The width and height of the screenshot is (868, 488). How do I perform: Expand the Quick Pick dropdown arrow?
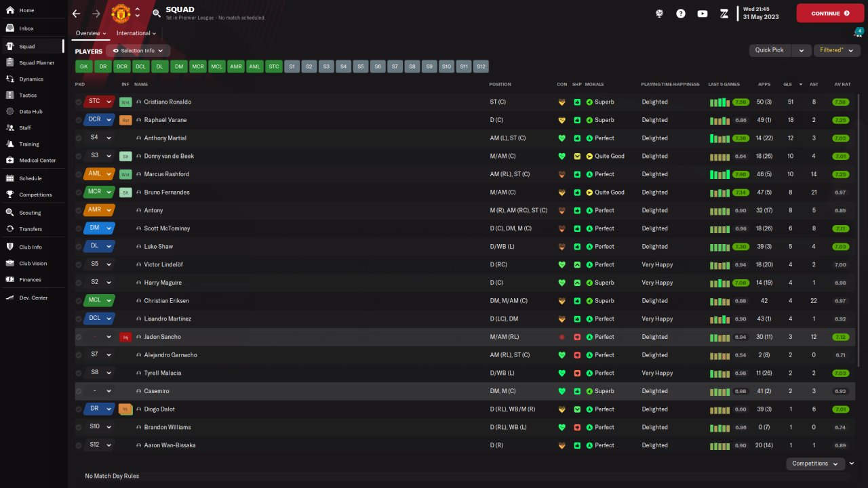pos(802,50)
